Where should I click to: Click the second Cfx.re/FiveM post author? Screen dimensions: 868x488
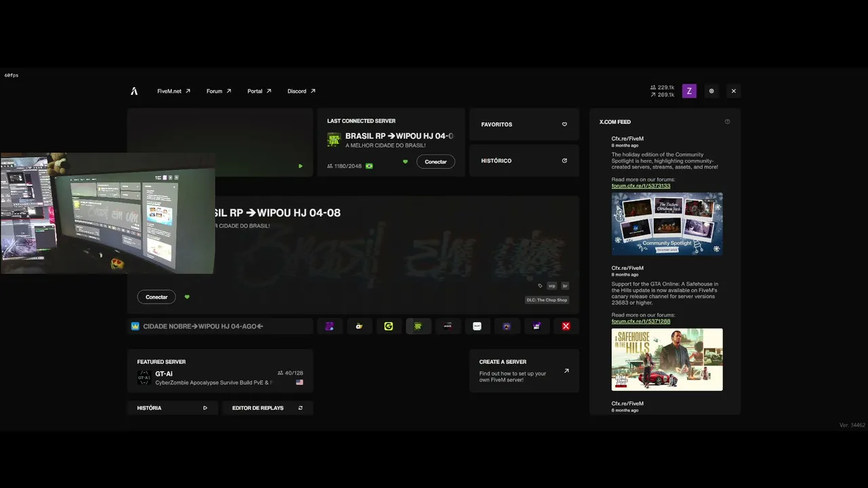tap(627, 268)
